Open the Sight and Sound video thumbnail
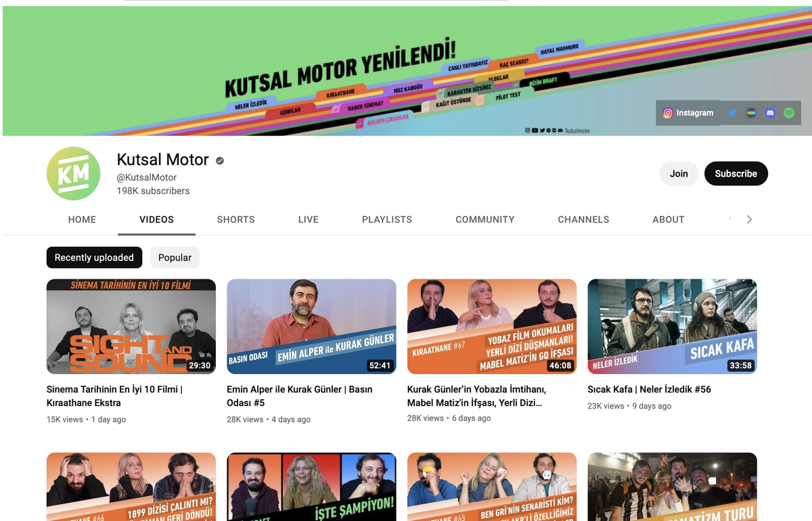The height and width of the screenshot is (521, 812). (131, 326)
